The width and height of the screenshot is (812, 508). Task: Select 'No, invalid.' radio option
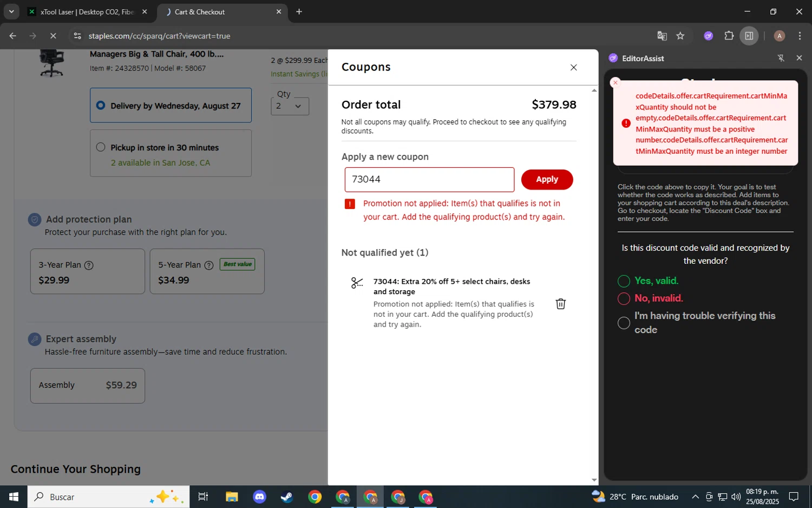pos(624,298)
